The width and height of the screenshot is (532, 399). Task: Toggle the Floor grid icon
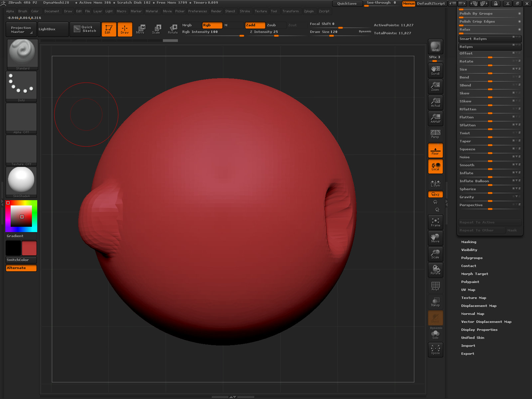click(x=435, y=150)
